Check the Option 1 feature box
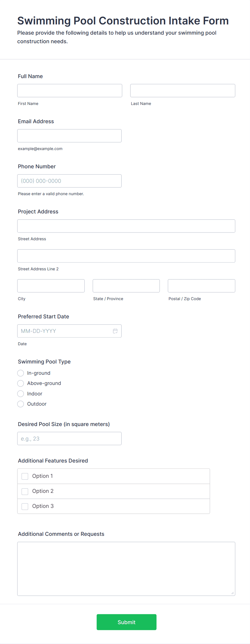 pos(25,476)
